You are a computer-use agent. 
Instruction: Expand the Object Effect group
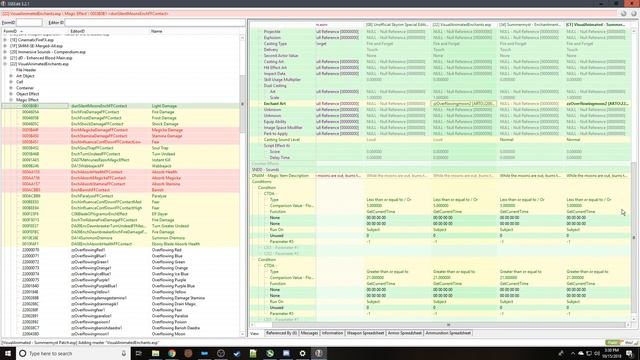coord(11,94)
